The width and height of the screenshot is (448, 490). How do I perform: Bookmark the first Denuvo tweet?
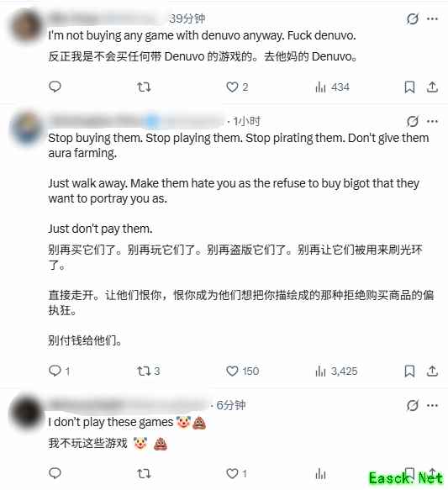pyautogui.click(x=409, y=87)
